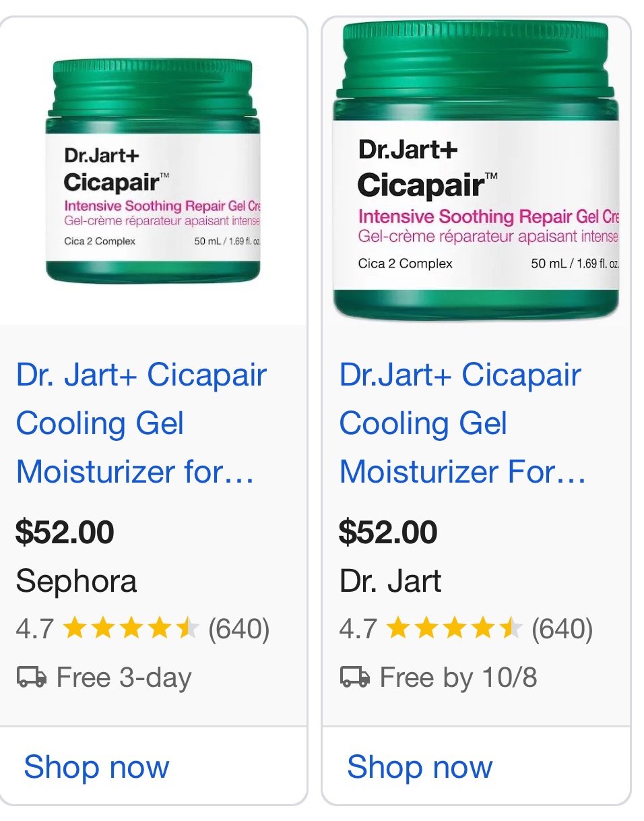Open Sephora's Dr. Jart+ Cicapair title link
This screenshot has height=821, width=644.
click(141, 423)
